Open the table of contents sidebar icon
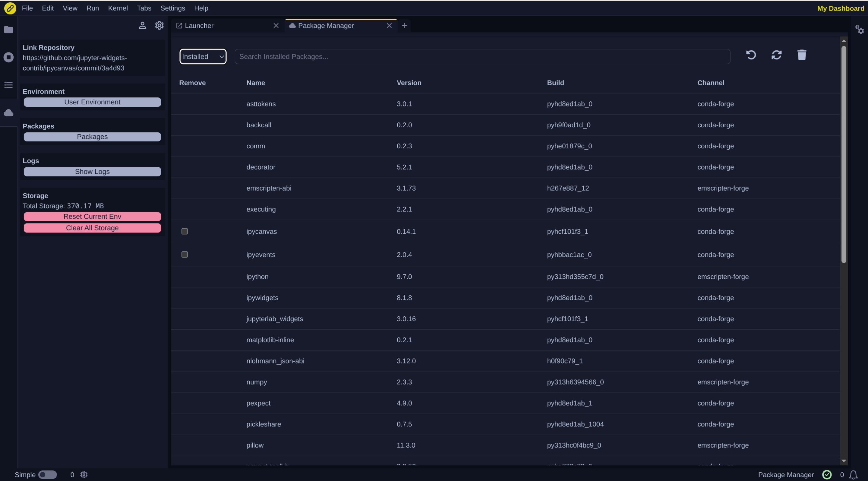 coord(8,85)
